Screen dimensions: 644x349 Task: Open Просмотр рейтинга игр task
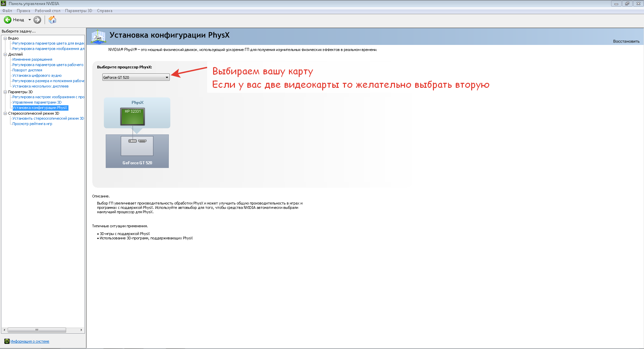pyautogui.click(x=32, y=124)
